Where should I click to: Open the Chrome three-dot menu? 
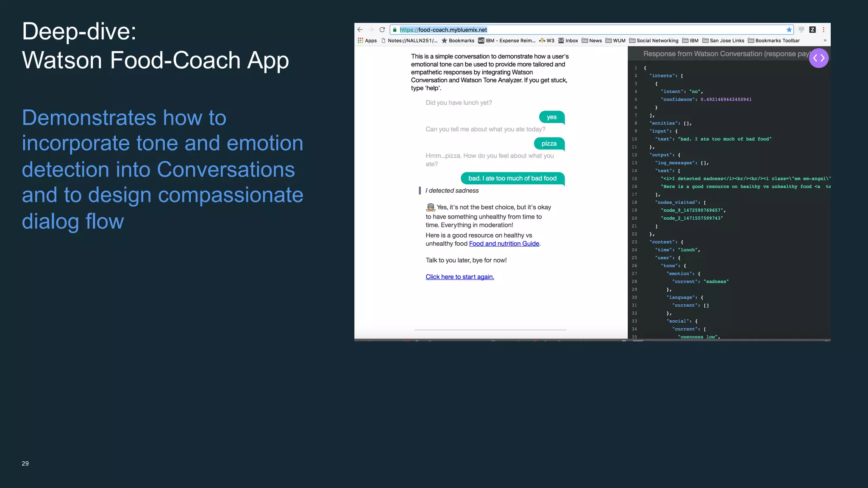pyautogui.click(x=823, y=30)
